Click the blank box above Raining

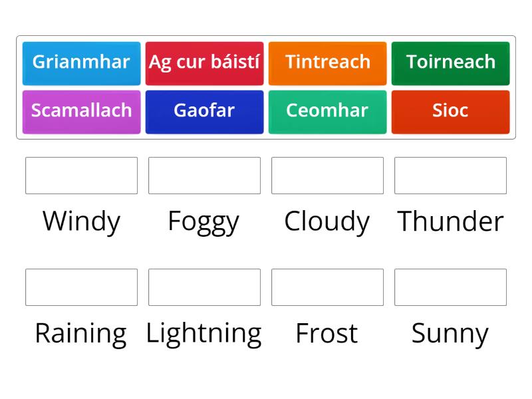pyautogui.click(x=81, y=287)
